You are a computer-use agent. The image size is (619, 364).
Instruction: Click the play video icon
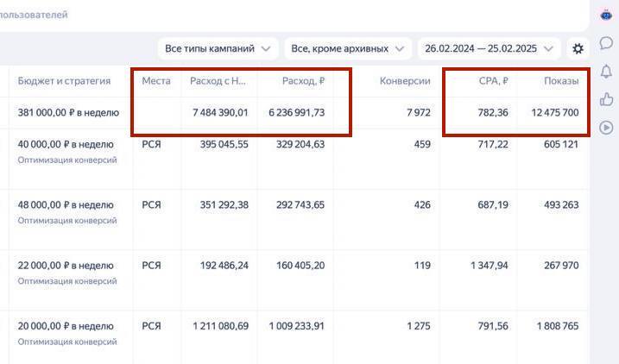pos(606,128)
